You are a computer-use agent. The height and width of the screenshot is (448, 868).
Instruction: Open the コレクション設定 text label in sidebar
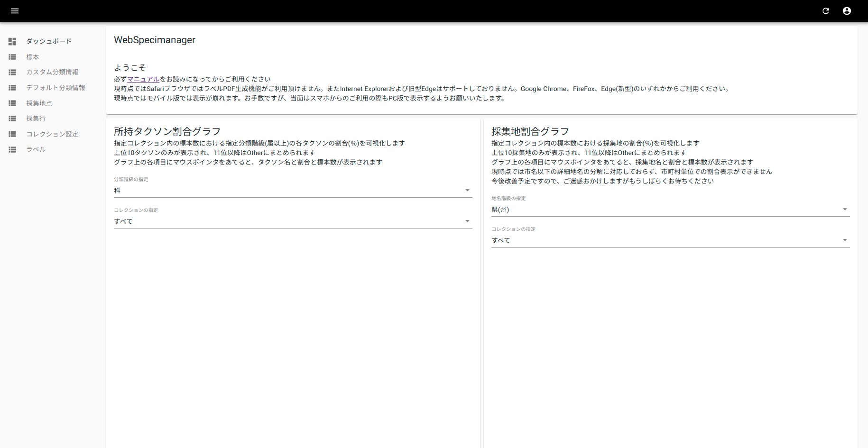coord(52,134)
